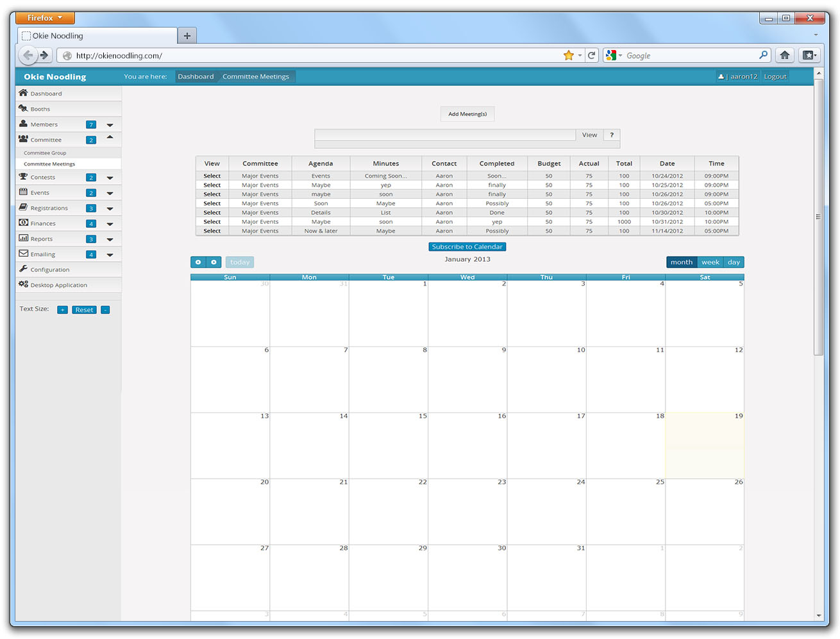840x639 pixels.
Task: Go to previous calendar month arrow
Action: point(198,262)
